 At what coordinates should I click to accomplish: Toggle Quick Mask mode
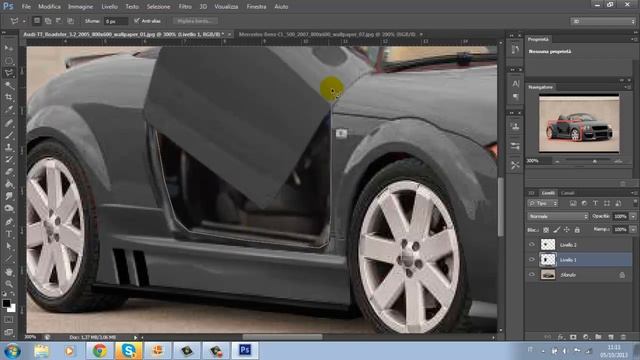pyautogui.click(x=9, y=320)
